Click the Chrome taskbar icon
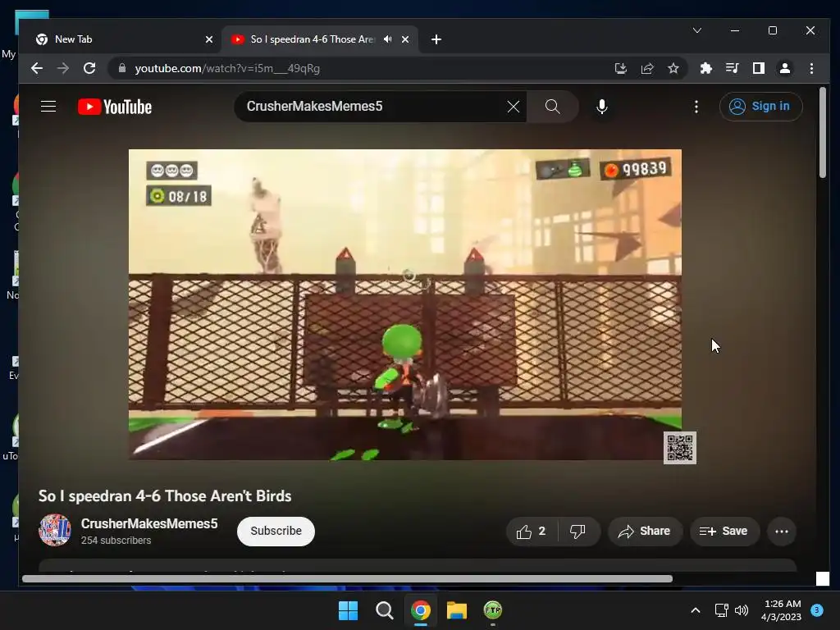The height and width of the screenshot is (630, 840). (421, 610)
